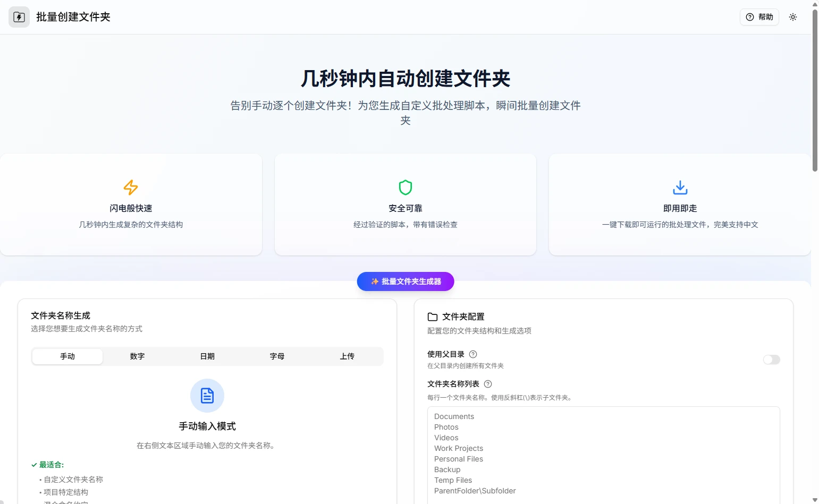
Task: Click the orange lightning fast-speed icon
Action: point(131,187)
